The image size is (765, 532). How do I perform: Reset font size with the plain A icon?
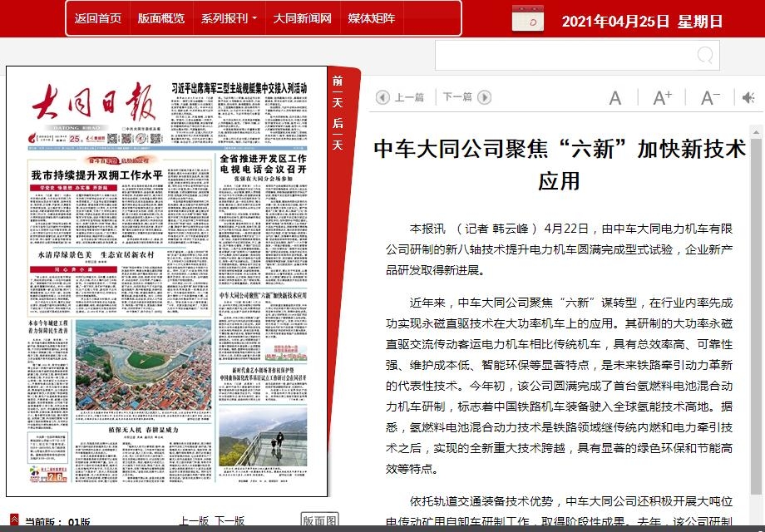click(x=615, y=98)
